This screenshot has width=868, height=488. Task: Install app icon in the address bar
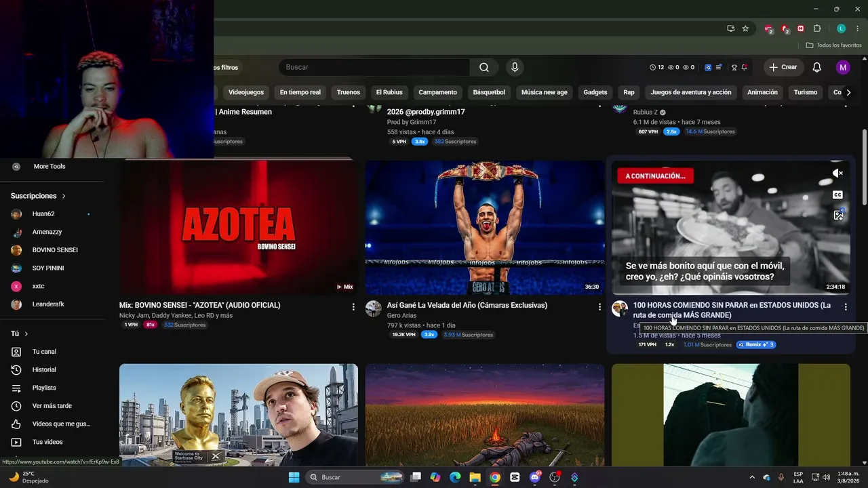(730, 28)
